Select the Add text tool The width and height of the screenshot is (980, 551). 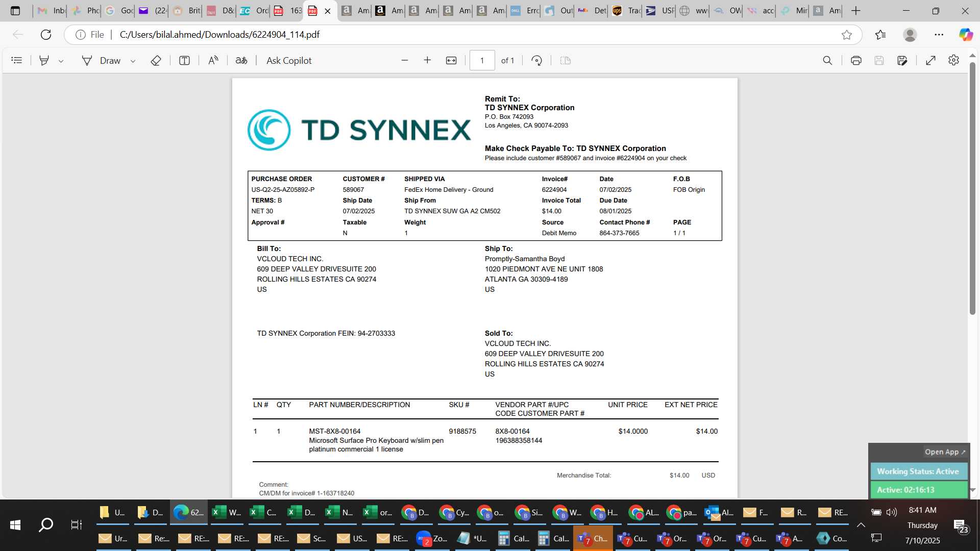click(x=184, y=60)
